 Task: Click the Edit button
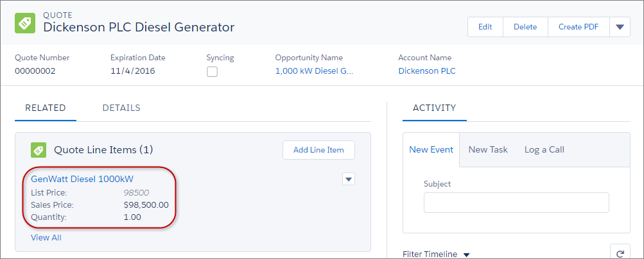click(485, 27)
